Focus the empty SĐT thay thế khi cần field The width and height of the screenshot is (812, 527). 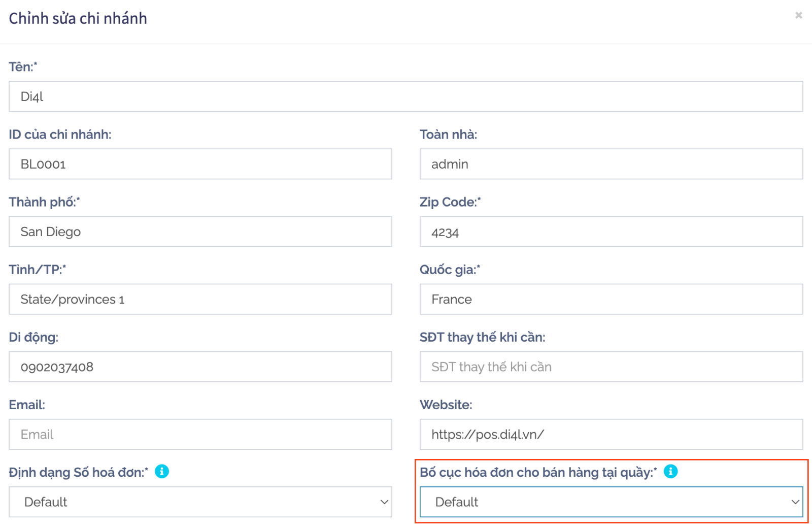pos(611,367)
